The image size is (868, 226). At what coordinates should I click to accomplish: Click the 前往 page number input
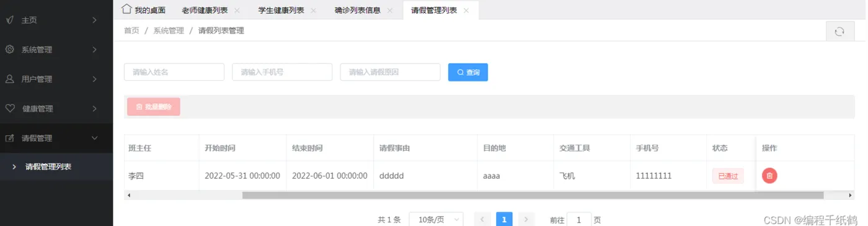pos(579,219)
